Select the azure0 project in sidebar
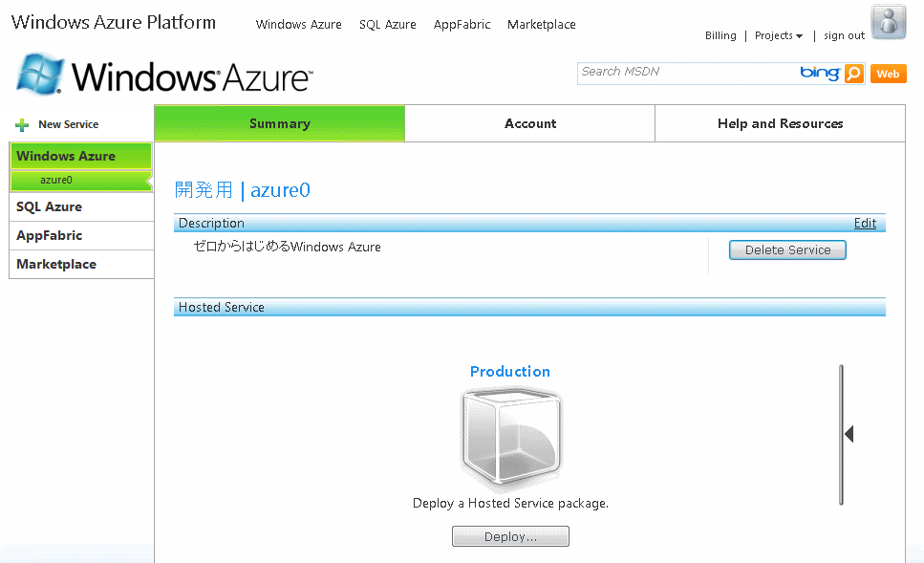Screen dimensions: 924x563 click(80, 181)
